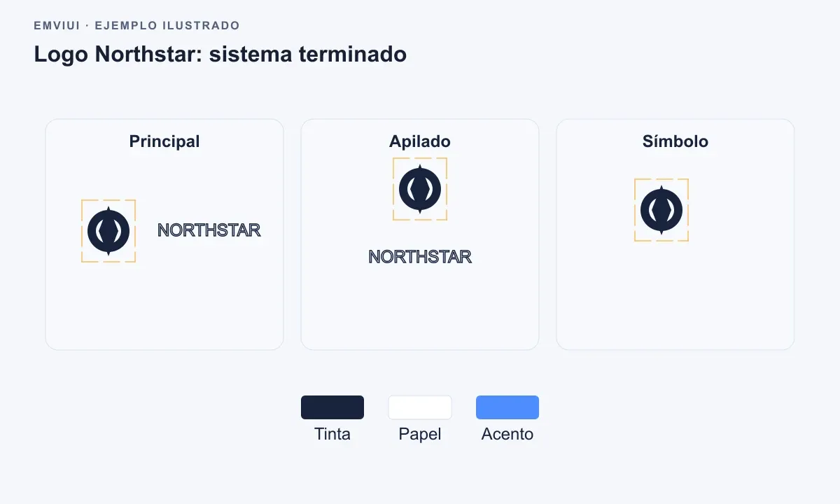Click the Apilado card heading
840x504 pixels.
[420, 141]
